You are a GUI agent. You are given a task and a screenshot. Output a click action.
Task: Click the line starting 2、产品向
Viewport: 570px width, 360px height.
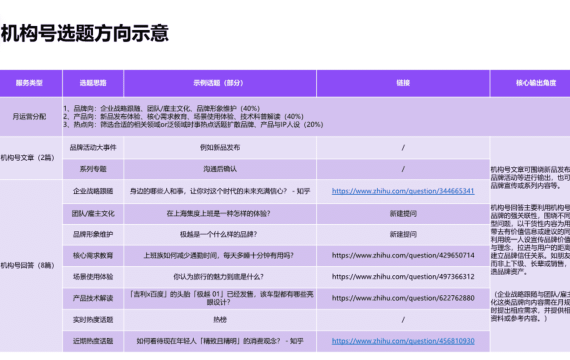tap(183, 116)
